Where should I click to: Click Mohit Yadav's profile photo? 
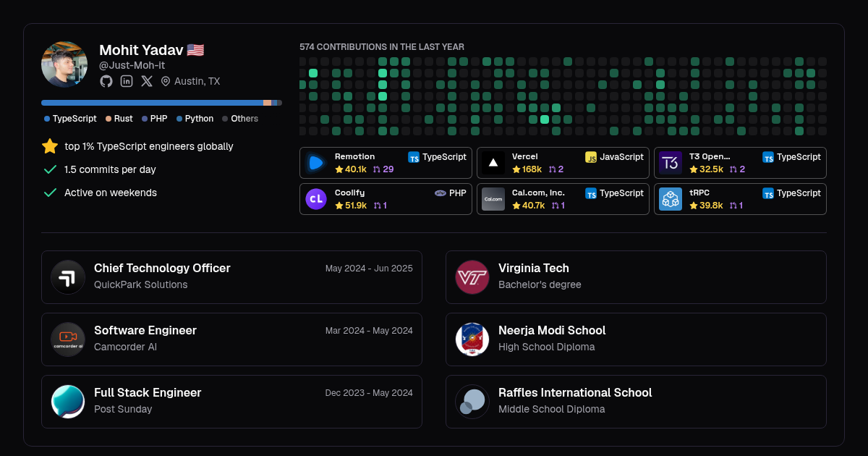64,64
